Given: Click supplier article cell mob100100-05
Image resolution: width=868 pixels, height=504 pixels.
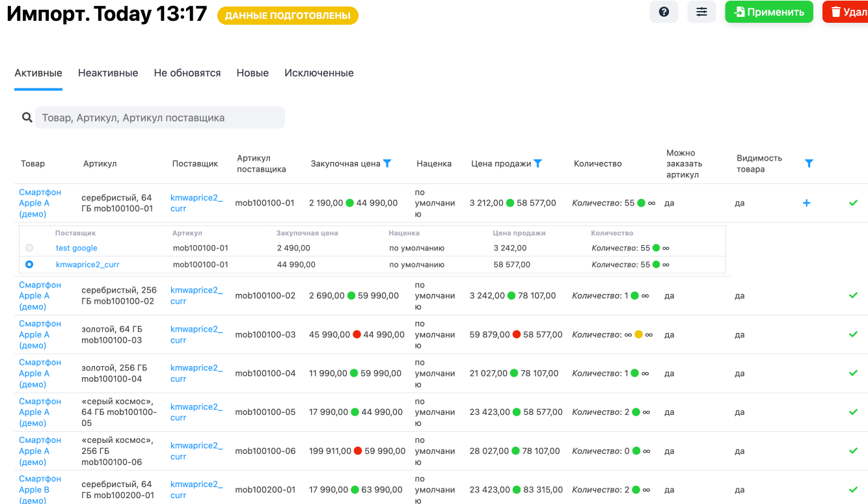Looking at the screenshot, I should (x=265, y=412).
